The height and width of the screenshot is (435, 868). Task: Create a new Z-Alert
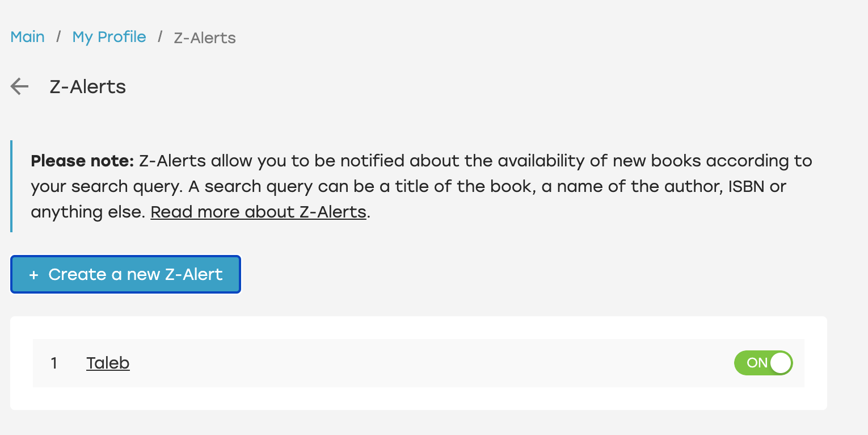[125, 274]
